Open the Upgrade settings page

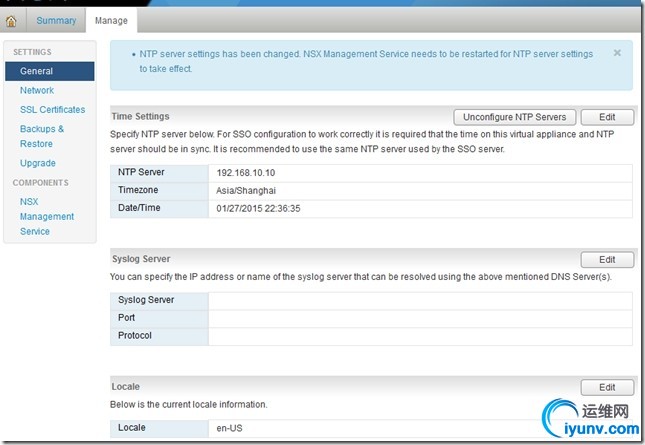pyautogui.click(x=37, y=163)
